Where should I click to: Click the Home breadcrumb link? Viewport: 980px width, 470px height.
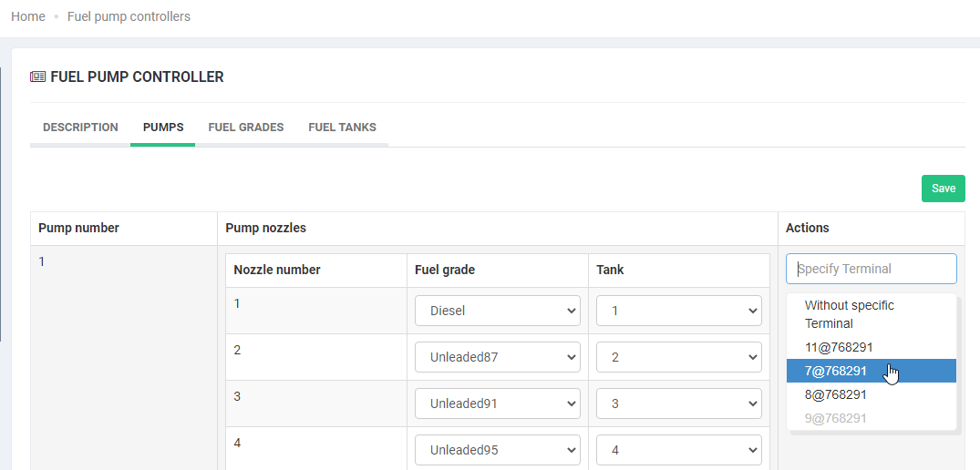point(28,16)
